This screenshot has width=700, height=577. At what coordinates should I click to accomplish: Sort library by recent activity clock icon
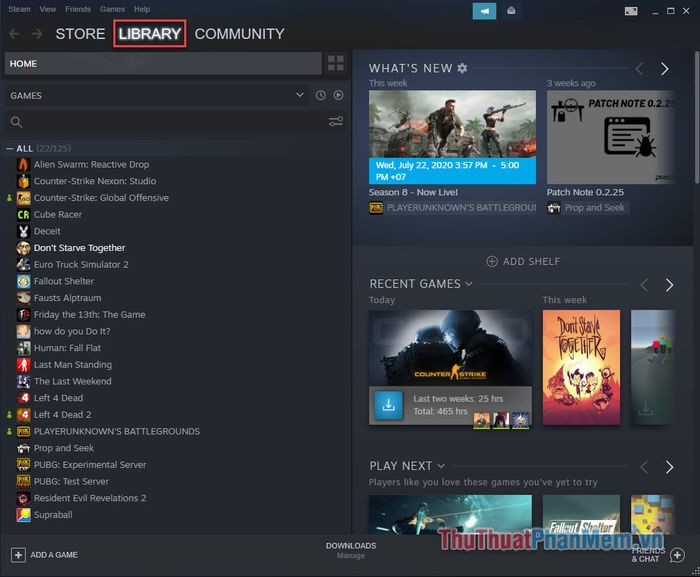click(x=321, y=95)
